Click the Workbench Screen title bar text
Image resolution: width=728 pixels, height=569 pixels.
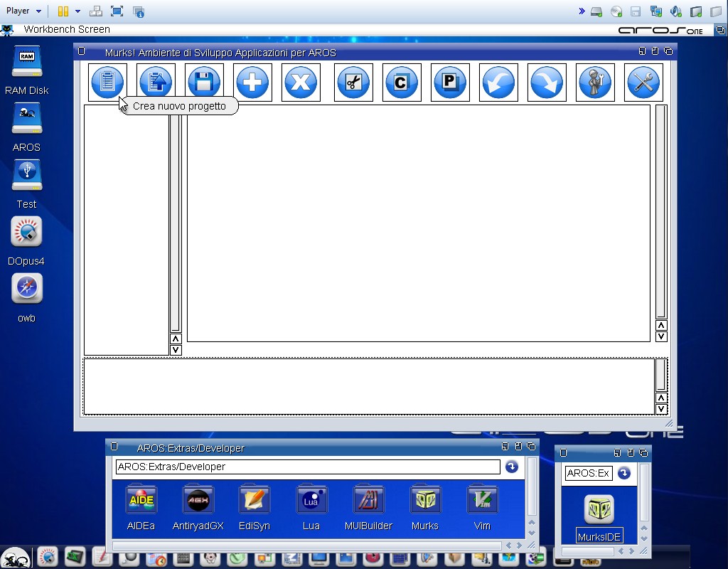click(x=67, y=29)
